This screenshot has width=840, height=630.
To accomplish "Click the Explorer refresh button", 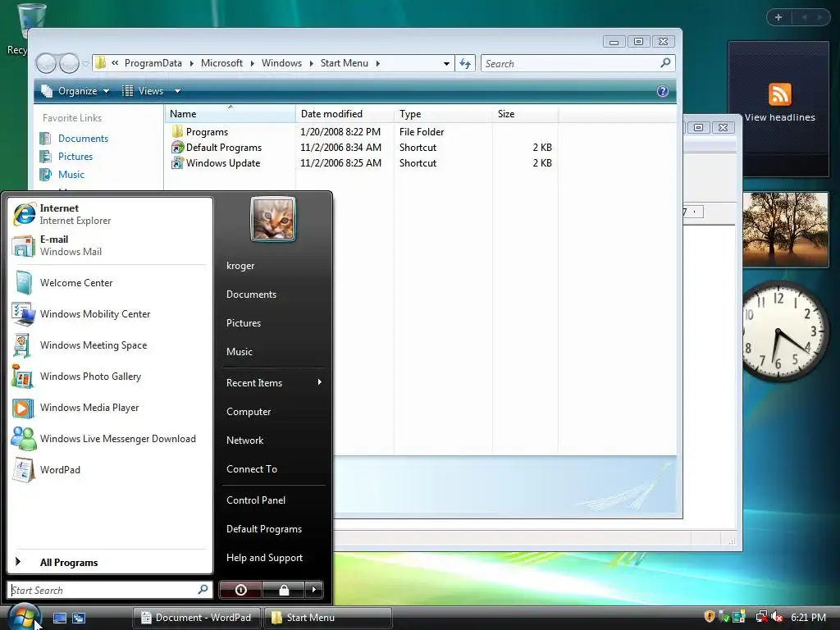I will tap(465, 64).
